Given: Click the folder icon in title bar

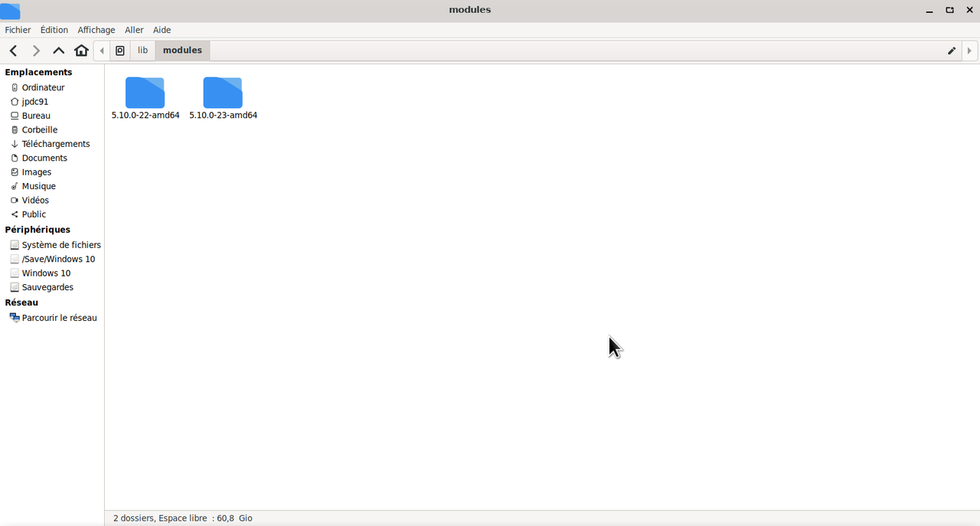Looking at the screenshot, I should [10, 11].
